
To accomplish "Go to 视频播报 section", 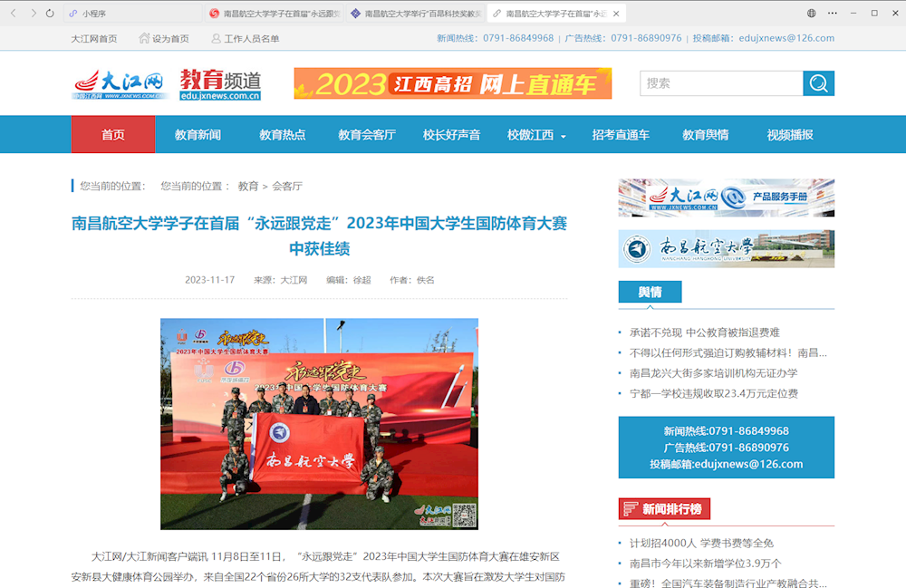I will [789, 135].
